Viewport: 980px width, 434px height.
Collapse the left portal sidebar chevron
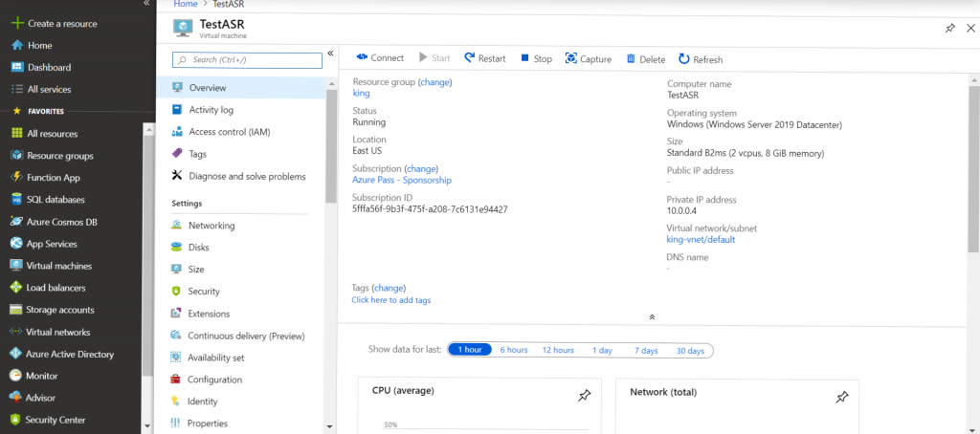pyautogui.click(x=146, y=3)
